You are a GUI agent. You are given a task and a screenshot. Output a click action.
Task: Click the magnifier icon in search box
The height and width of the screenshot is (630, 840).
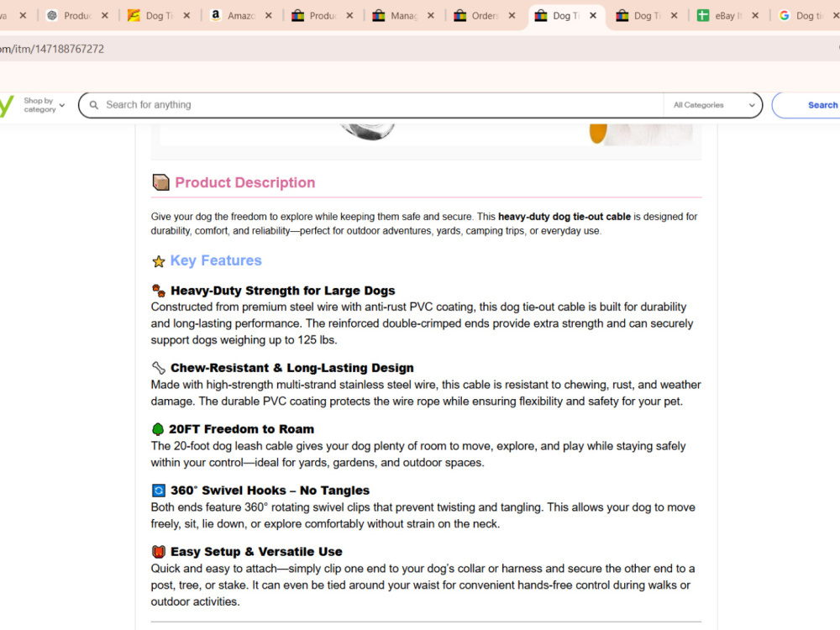(x=94, y=105)
